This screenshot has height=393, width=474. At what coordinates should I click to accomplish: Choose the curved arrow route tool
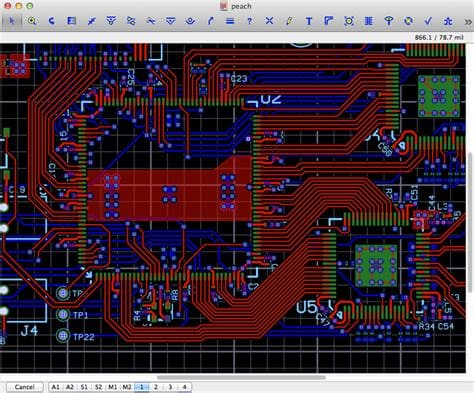coord(210,21)
